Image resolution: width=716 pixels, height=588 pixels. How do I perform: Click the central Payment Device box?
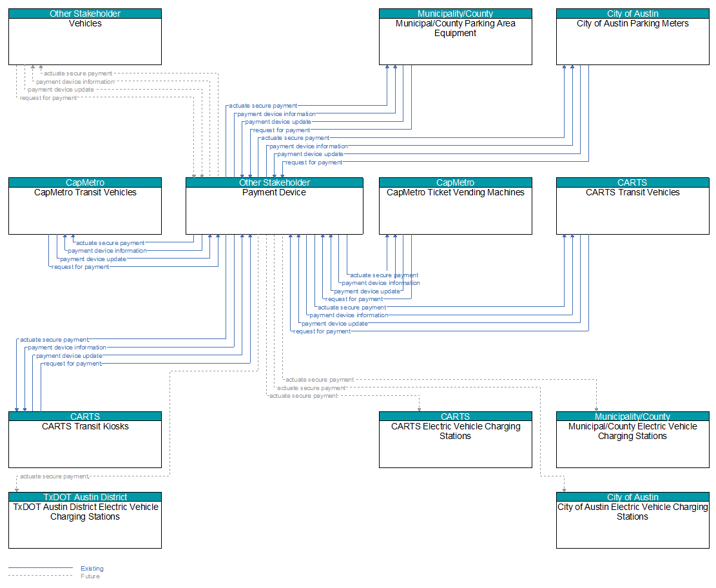(275, 206)
